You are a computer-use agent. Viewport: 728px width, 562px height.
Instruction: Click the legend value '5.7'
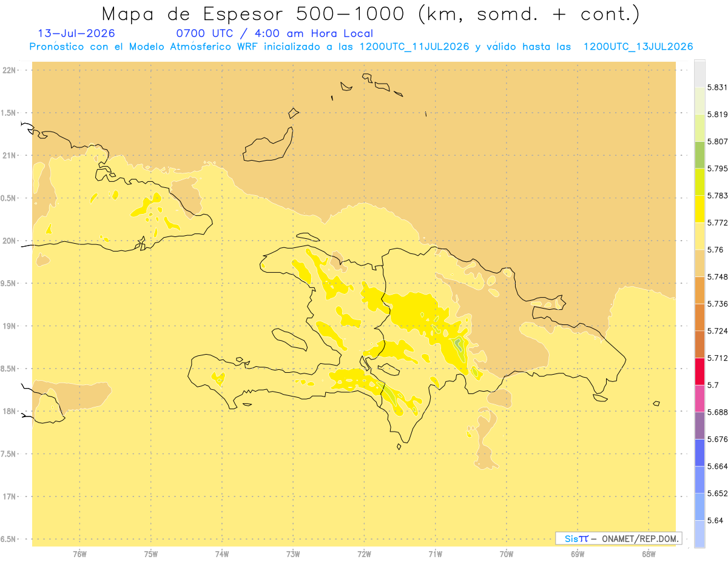coord(713,385)
